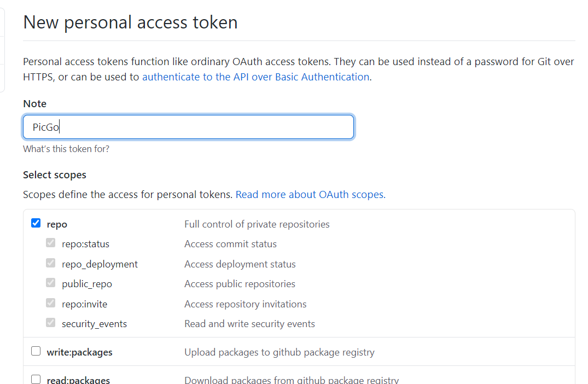This screenshot has width=588, height=384.
Task: Open the Basic Authentication API link
Action: [255, 77]
